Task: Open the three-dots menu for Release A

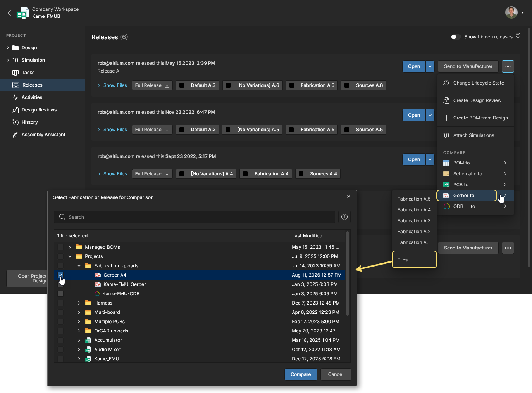Action: (508, 66)
